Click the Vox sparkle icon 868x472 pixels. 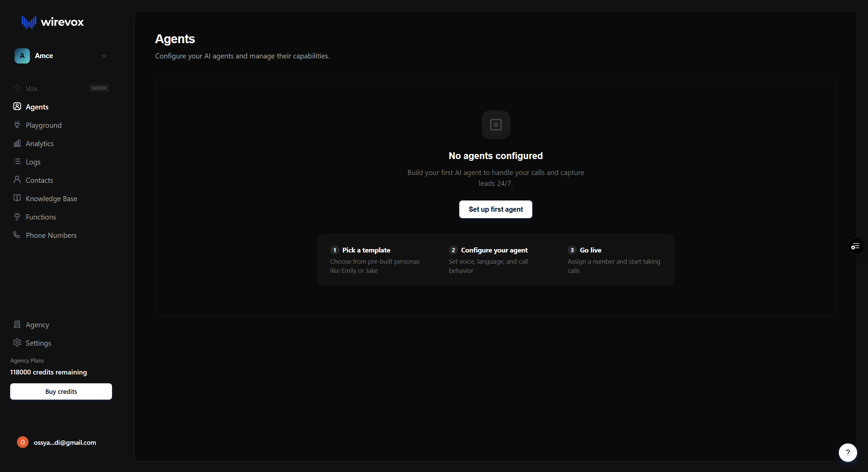[x=17, y=88]
